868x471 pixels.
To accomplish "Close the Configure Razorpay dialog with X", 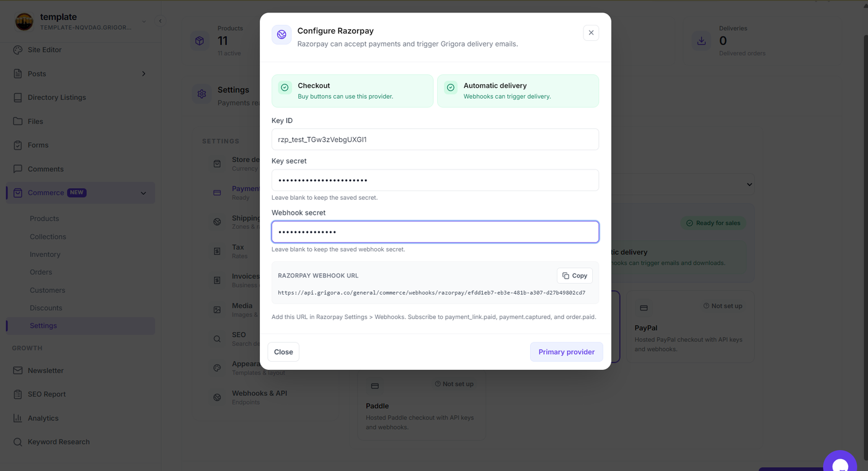I will click(x=591, y=33).
